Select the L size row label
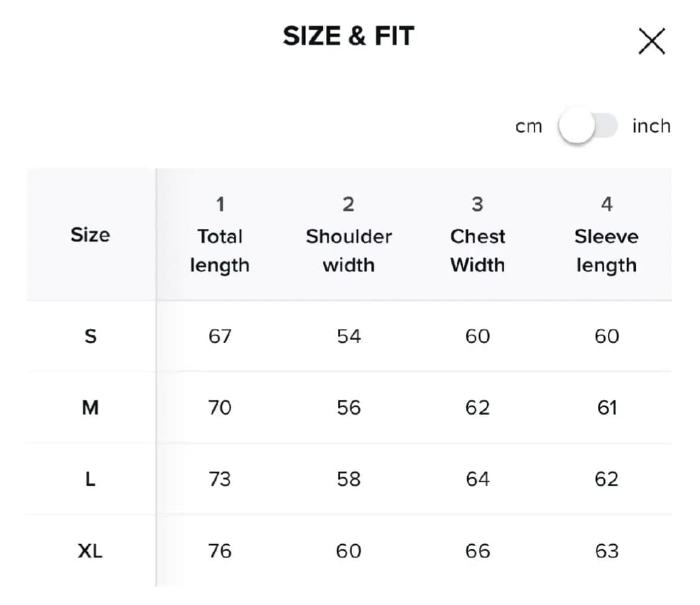This screenshot has height=605, width=700. (x=90, y=479)
